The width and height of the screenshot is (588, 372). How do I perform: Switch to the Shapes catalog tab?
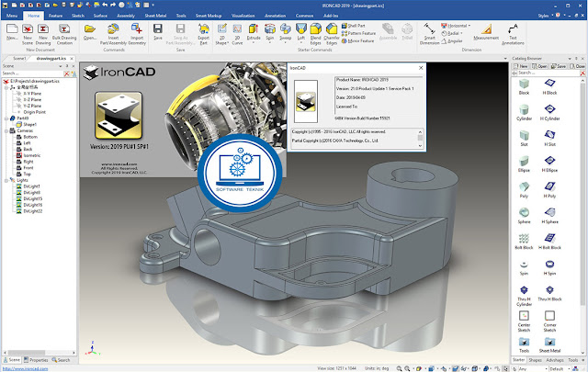(535, 360)
